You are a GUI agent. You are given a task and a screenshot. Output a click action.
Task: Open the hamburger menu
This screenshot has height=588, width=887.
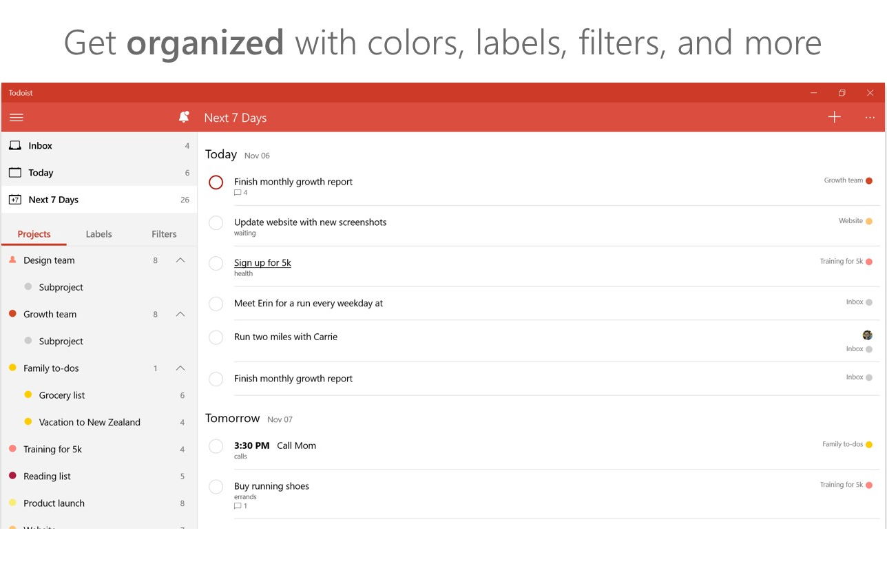(17, 118)
